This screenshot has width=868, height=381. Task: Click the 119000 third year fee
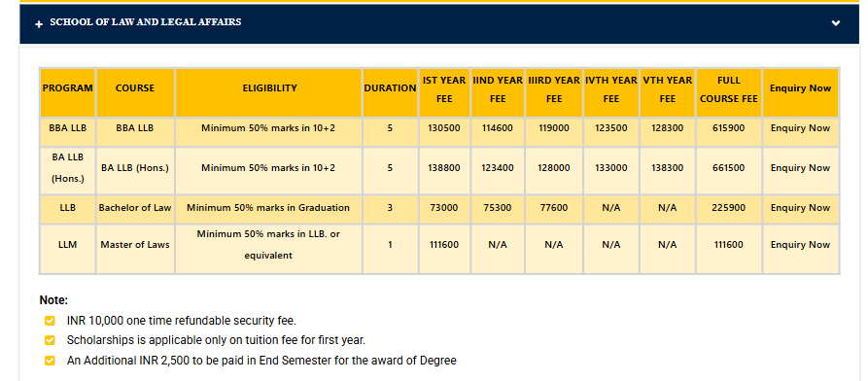click(554, 128)
